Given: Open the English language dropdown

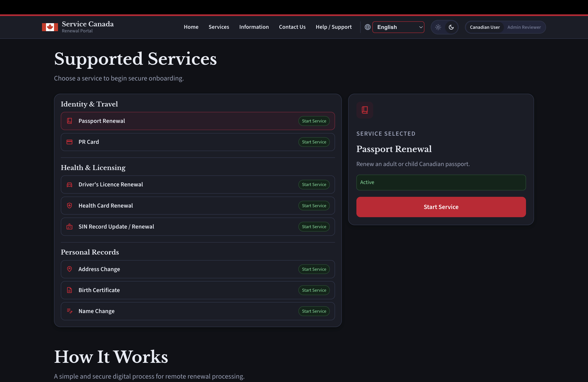Looking at the screenshot, I should 398,27.
